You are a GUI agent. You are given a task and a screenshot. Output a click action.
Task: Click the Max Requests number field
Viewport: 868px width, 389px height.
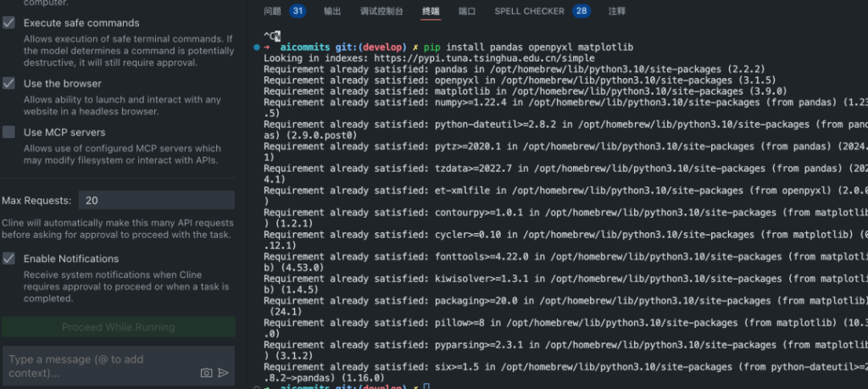(x=156, y=201)
